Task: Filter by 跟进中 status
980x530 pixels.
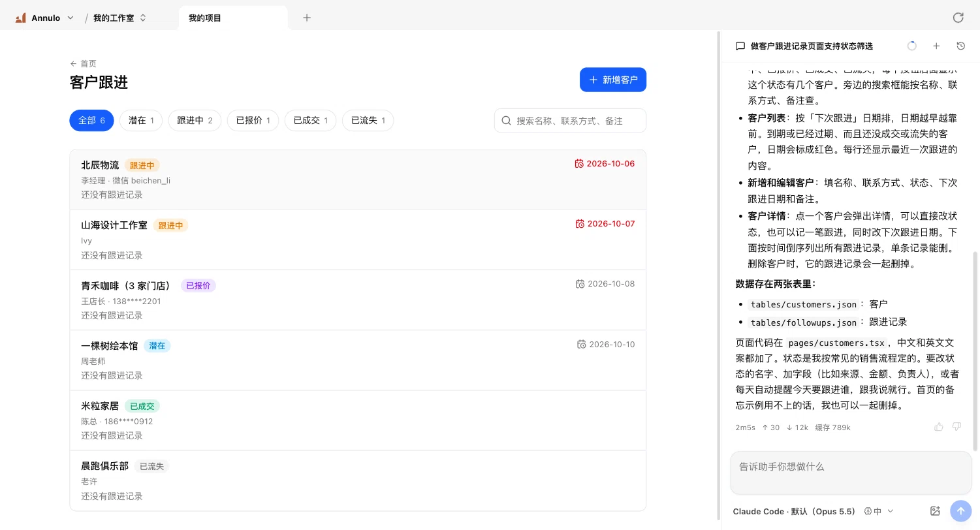Action: pyautogui.click(x=195, y=120)
